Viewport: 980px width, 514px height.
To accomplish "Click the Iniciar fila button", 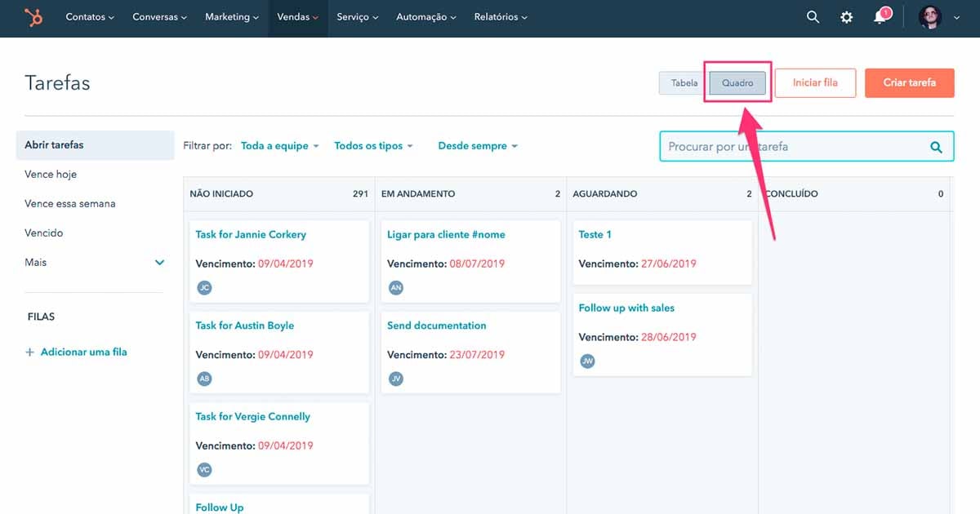I will click(x=815, y=83).
